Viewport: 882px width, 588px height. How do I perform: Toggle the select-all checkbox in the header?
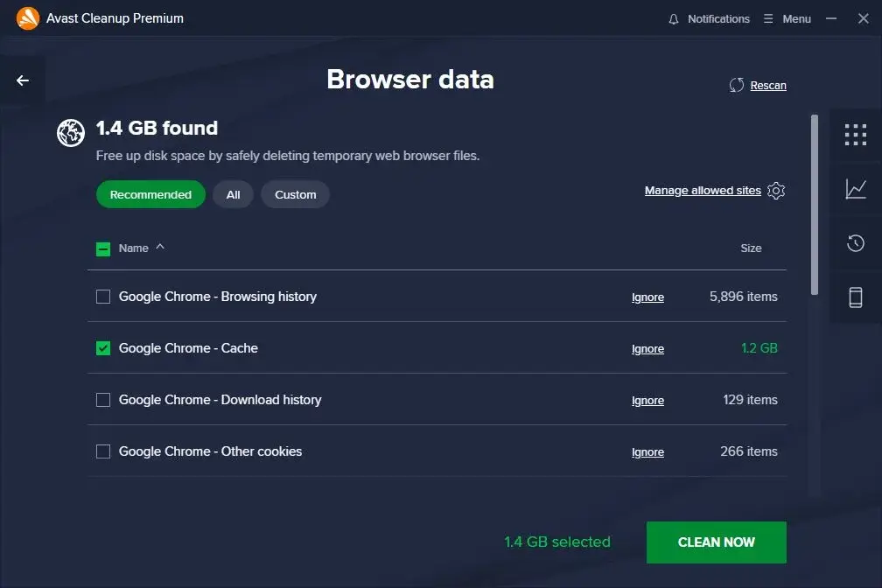pos(102,248)
